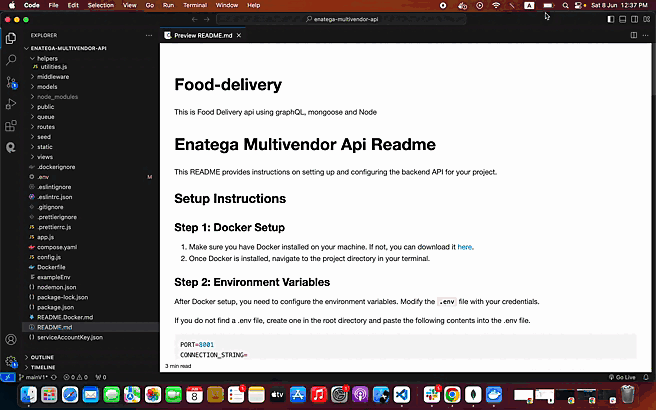
Task: Open the Accounts menu icon
Action: 11,340
